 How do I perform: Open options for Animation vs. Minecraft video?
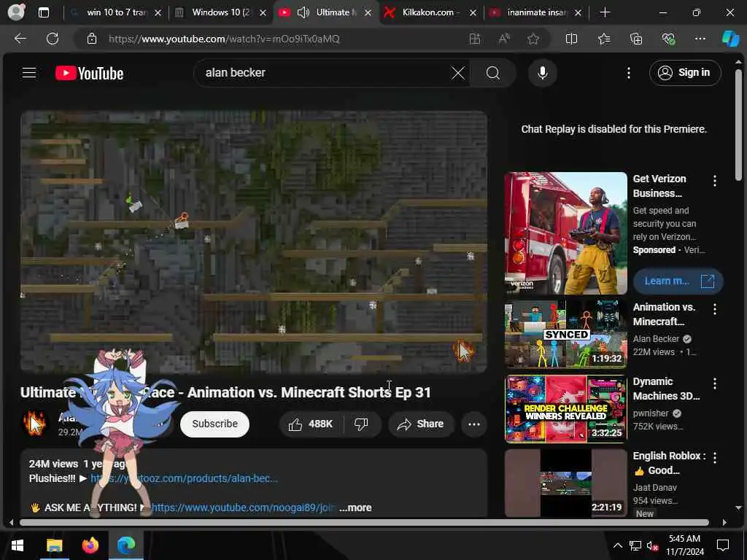pos(715,309)
